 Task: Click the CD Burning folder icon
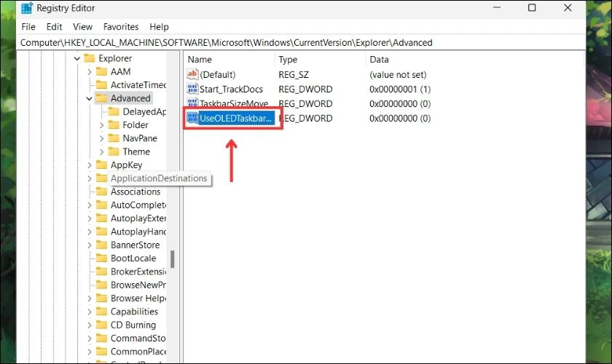click(x=101, y=325)
